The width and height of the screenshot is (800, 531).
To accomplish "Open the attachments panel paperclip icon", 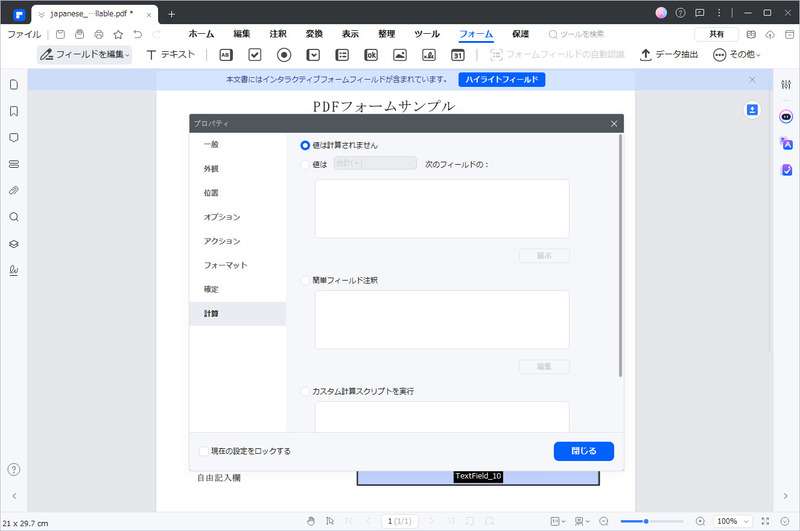I will pyautogui.click(x=14, y=191).
